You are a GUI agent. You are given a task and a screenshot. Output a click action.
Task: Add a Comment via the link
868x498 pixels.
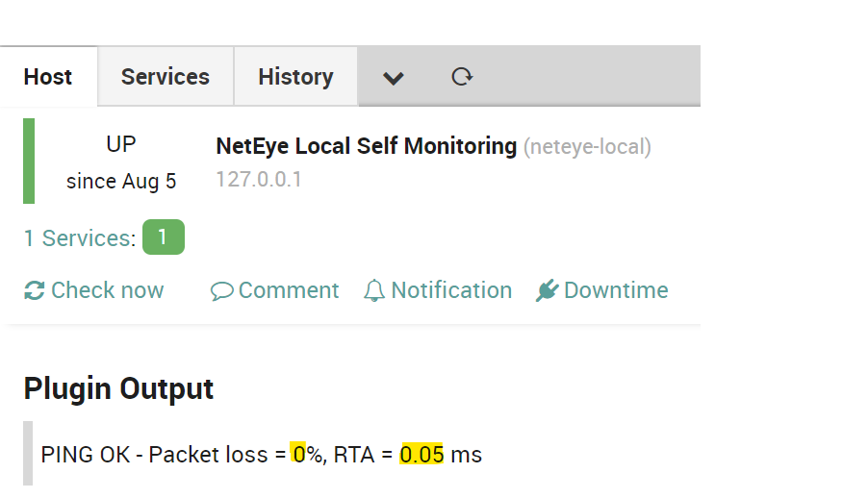274,290
